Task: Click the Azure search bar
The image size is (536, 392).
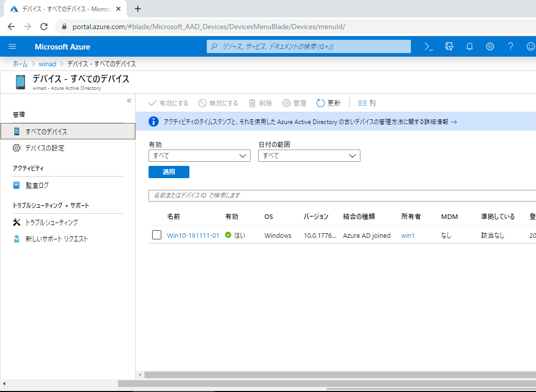Action: [x=309, y=46]
